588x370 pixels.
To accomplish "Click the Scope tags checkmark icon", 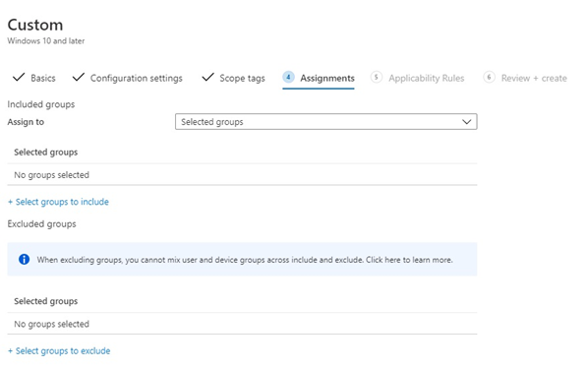I will (x=207, y=78).
